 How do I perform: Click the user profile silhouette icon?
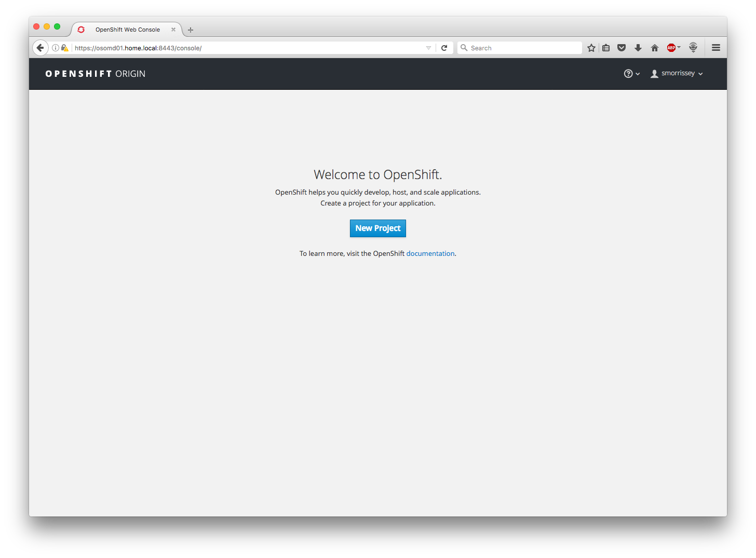[654, 73]
